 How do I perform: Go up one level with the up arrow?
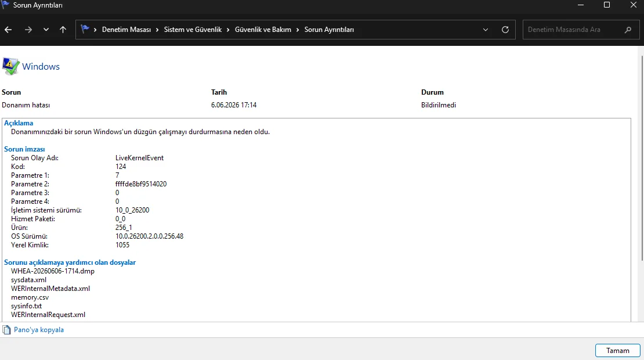tap(63, 30)
